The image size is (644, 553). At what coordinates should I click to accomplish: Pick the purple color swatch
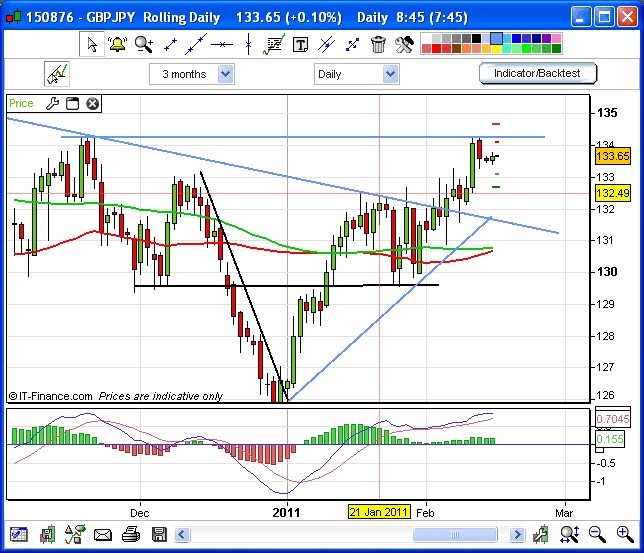point(546,39)
